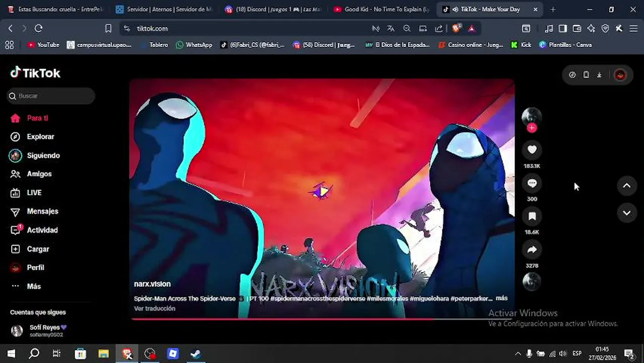Open the WhatsApp bookmark
Viewport: 644px width, 363px height.
click(x=194, y=45)
